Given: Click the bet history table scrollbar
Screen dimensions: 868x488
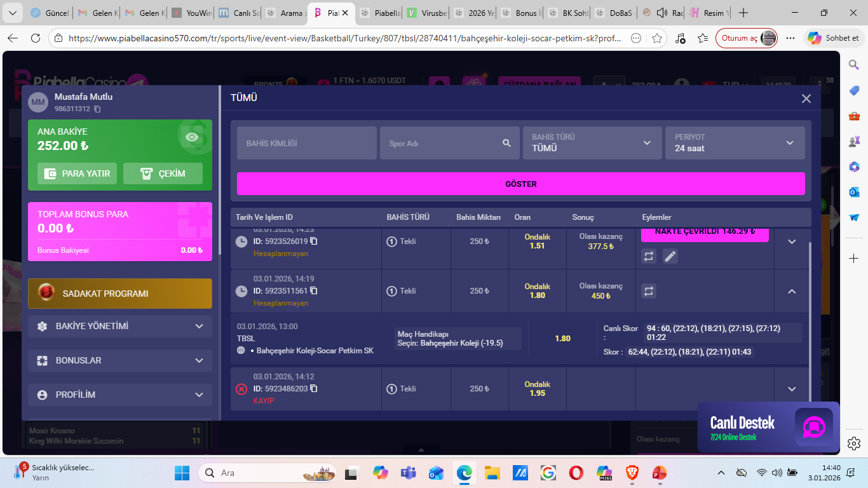Looking at the screenshot, I should pos(810,320).
